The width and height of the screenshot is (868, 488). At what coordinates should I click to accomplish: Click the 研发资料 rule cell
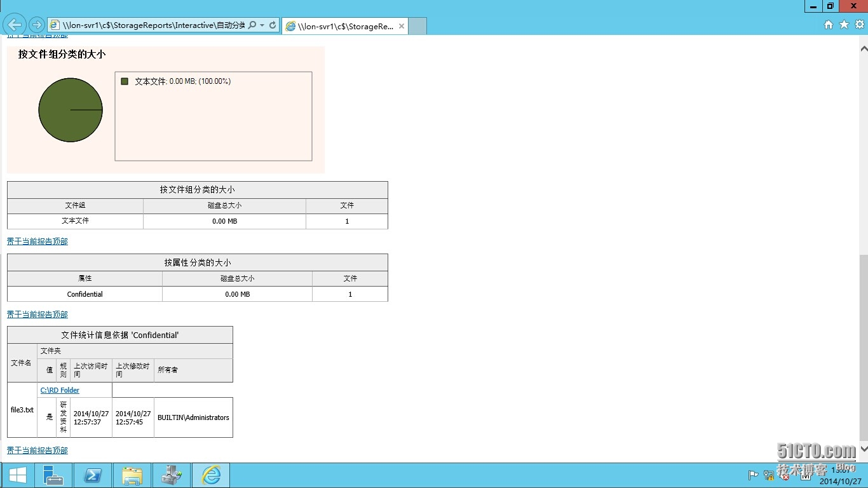(63, 417)
